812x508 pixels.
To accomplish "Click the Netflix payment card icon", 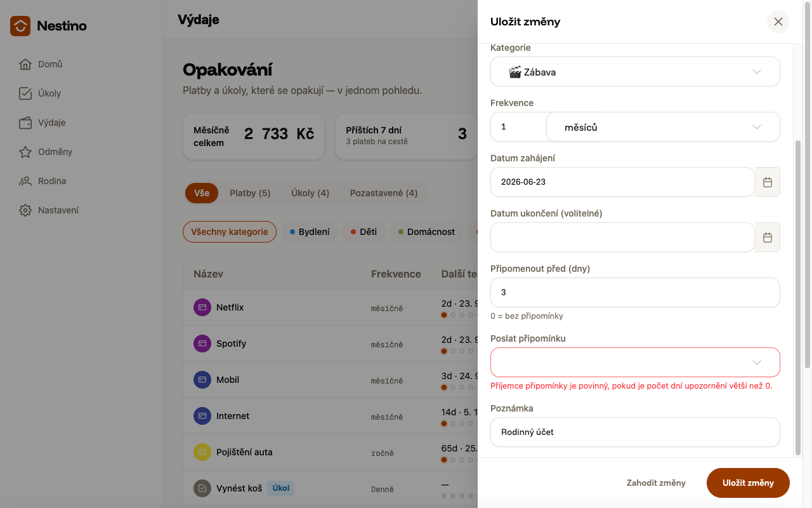I will [x=202, y=307].
